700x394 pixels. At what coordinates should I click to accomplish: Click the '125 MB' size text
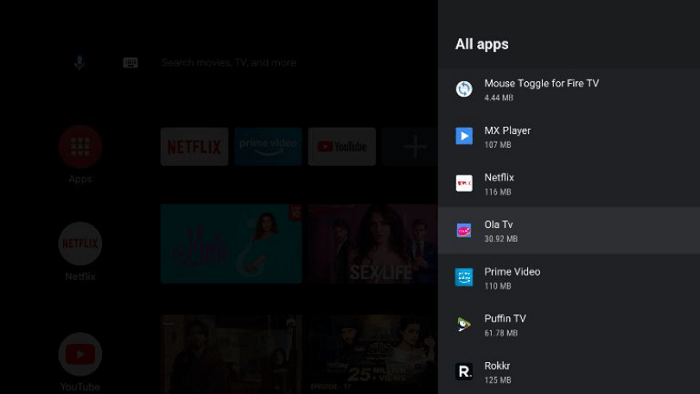tap(498, 380)
